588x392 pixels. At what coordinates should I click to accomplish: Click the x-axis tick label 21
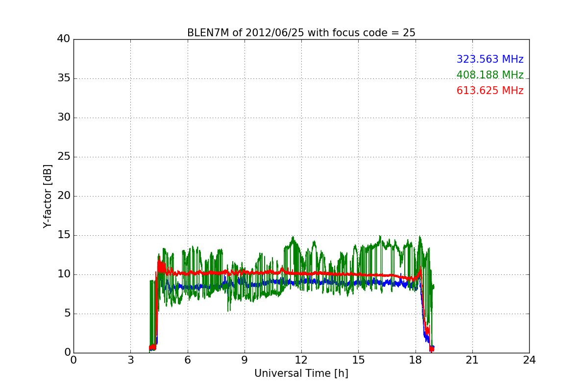pos(472,360)
